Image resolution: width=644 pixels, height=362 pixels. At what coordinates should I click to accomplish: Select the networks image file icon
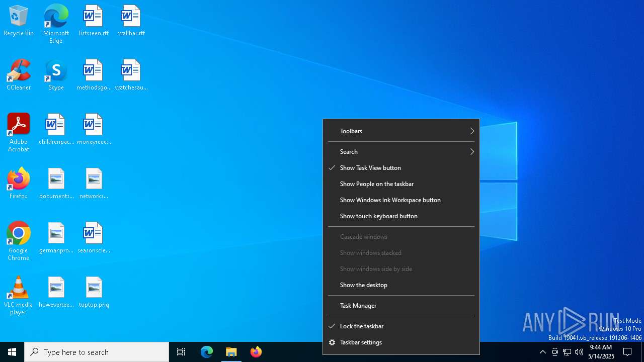94,184
